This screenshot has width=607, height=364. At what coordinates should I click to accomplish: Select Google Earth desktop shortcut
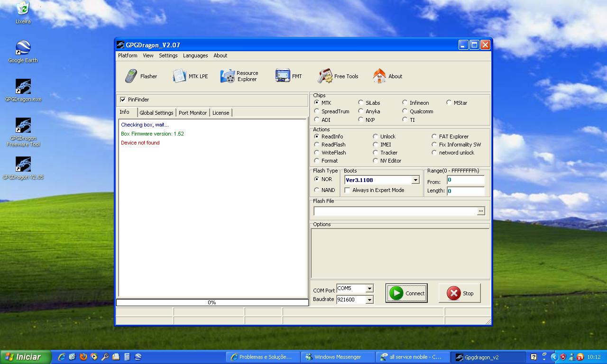[x=23, y=52]
